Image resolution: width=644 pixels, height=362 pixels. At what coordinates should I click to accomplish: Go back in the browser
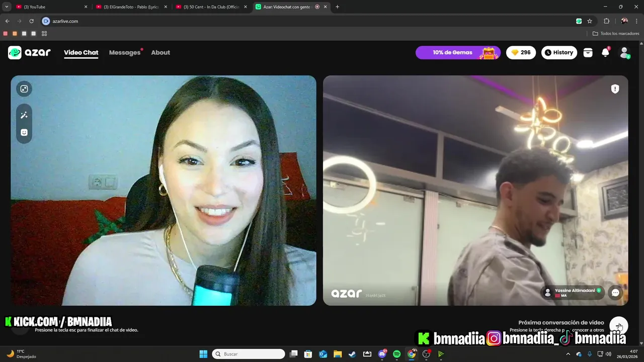click(x=7, y=21)
